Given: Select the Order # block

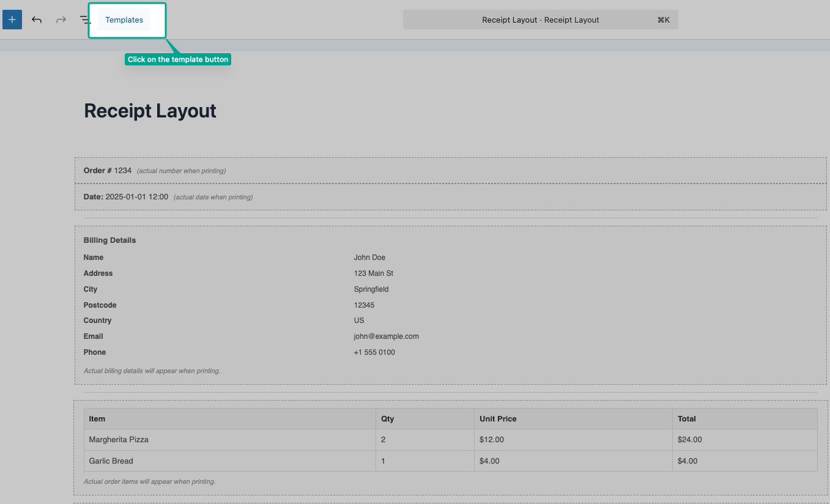Looking at the screenshot, I should pyautogui.click(x=108, y=171).
